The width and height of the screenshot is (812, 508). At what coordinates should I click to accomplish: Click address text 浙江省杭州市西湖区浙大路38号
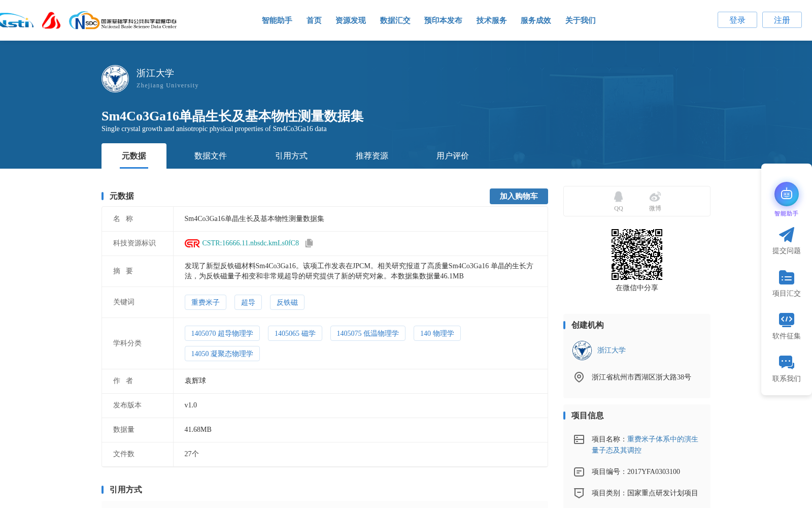[641, 377]
